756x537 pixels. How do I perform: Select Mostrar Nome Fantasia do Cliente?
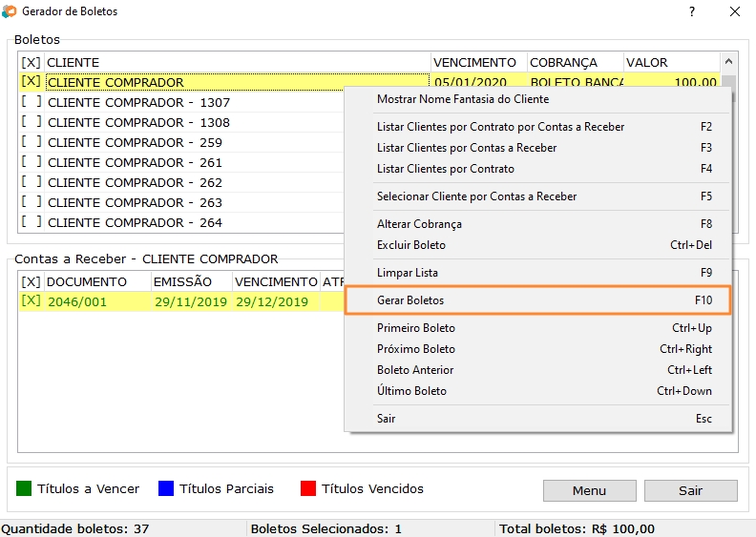pos(463,99)
